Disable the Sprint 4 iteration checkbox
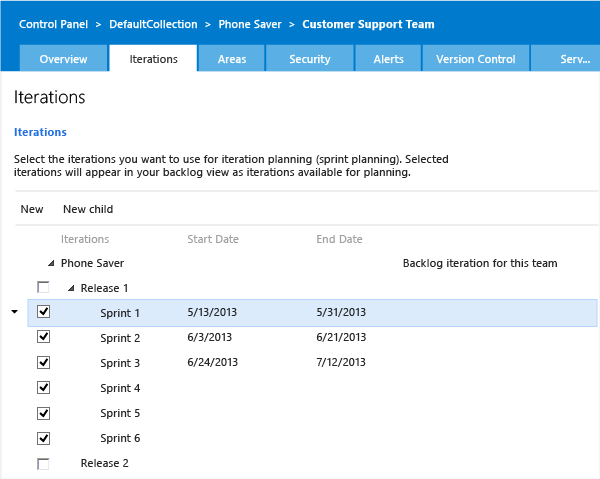Screen dimensions: 600x479 click(x=43, y=387)
